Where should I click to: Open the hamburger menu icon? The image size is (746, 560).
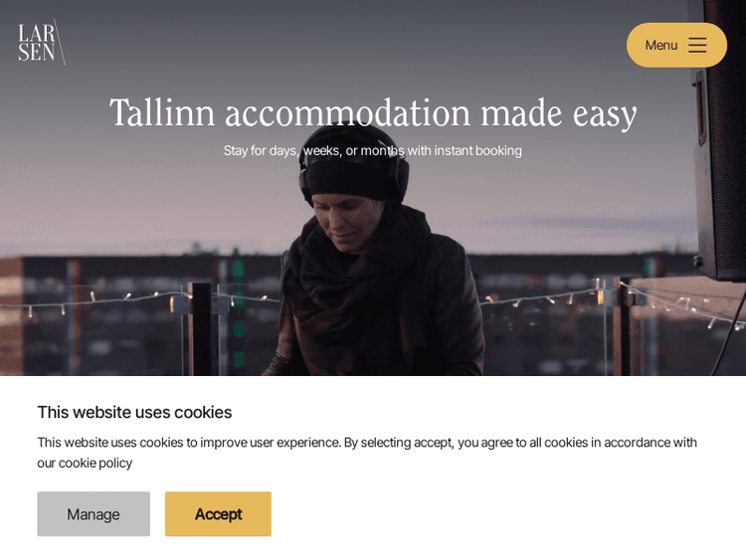(x=697, y=45)
